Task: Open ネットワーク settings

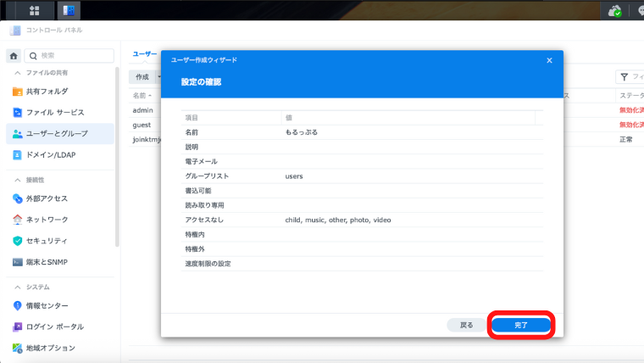Action: (x=47, y=220)
